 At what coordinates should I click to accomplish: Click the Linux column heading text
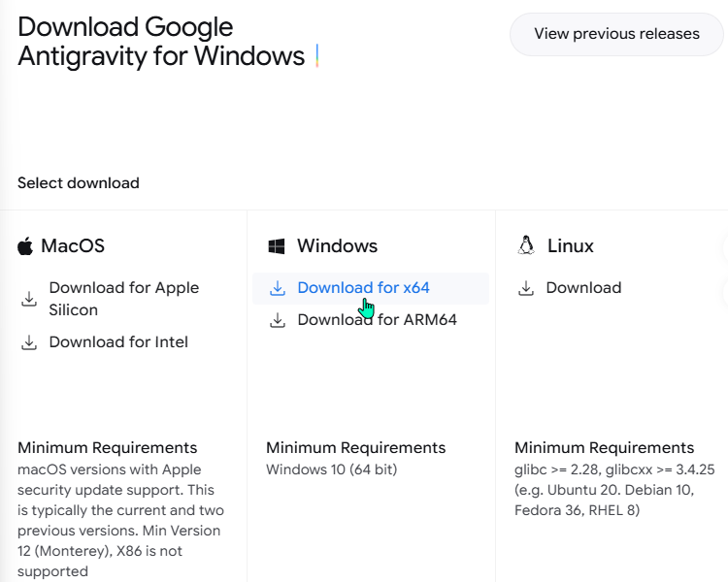click(x=571, y=246)
